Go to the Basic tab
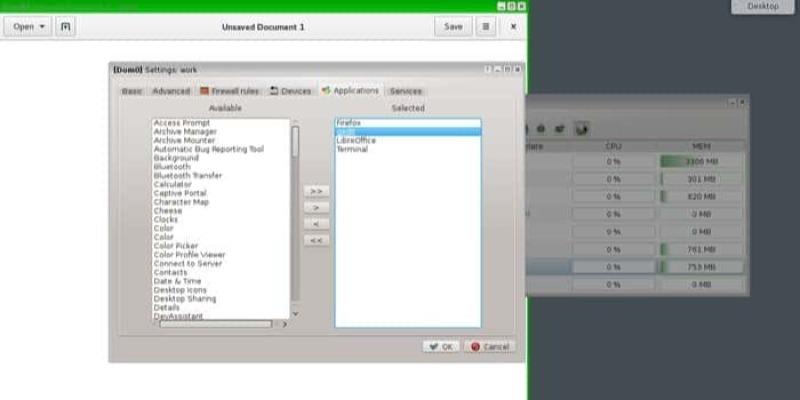The height and width of the screenshot is (400, 800). (132, 91)
